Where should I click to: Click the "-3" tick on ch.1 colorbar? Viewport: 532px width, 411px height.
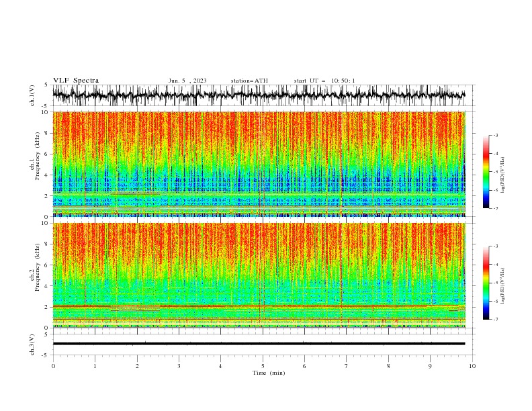tap(495, 135)
